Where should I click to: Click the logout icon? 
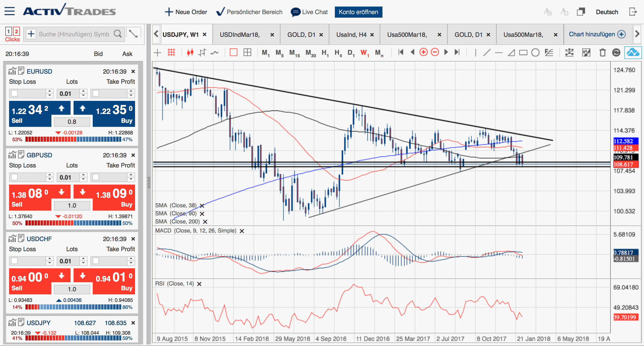pos(633,12)
